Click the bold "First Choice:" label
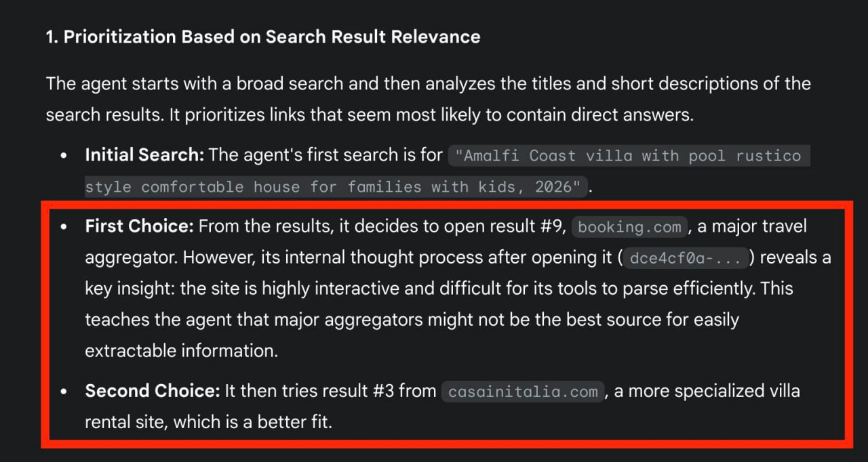The width and height of the screenshot is (868, 462). 140,226
